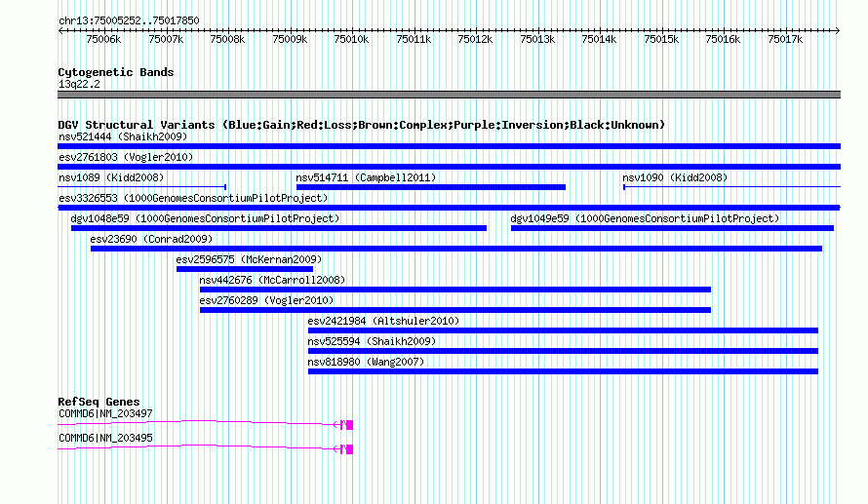The height and width of the screenshot is (504, 868).
Task: Click the RefSeq Genes track title
Action: coord(99,402)
